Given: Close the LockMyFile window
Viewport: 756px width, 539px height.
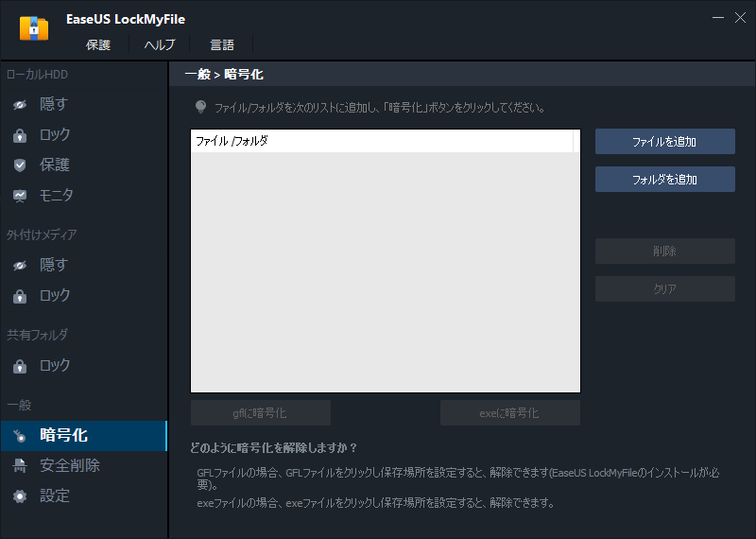Looking at the screenshot, I should pos(740,18).
